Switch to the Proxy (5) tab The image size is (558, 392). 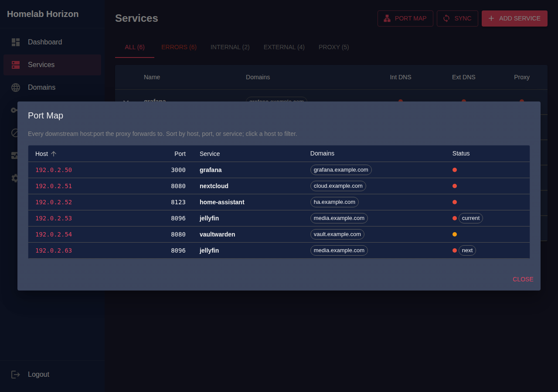click(x=334, y=47)
